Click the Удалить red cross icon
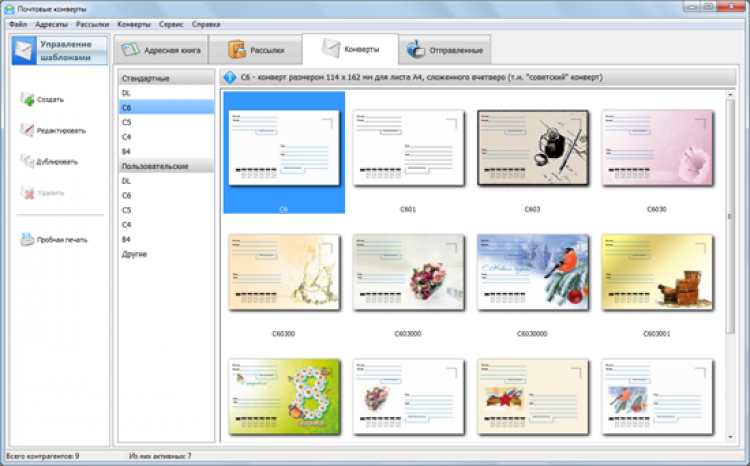The image size is (750, 466). [x=27, y=192]
